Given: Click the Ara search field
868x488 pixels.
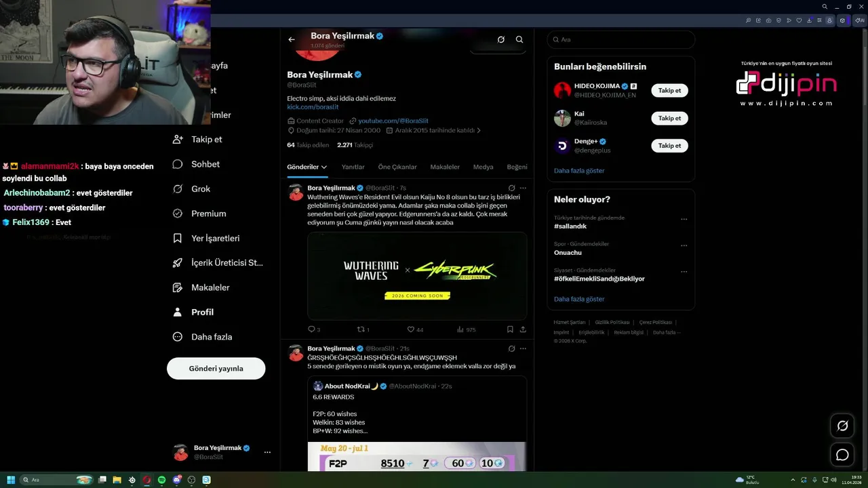Looking at the screenshot, I should click(x=621, y=39).
